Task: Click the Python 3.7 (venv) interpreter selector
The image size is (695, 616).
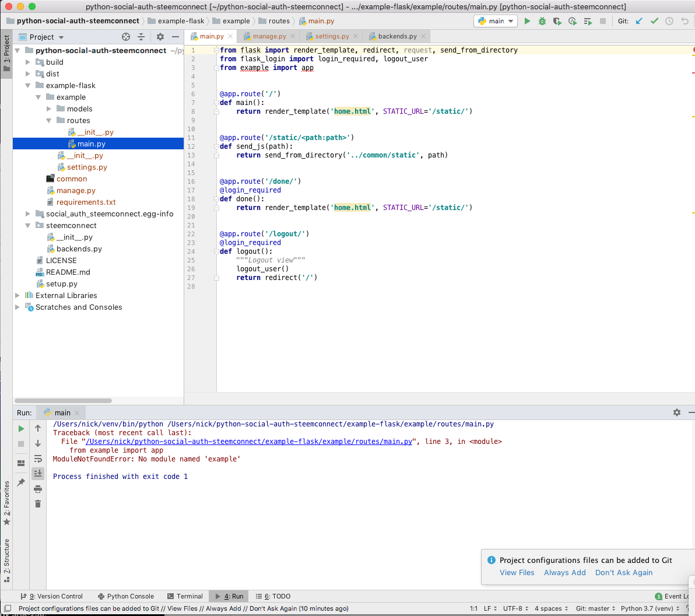Action: pos(650,608)
